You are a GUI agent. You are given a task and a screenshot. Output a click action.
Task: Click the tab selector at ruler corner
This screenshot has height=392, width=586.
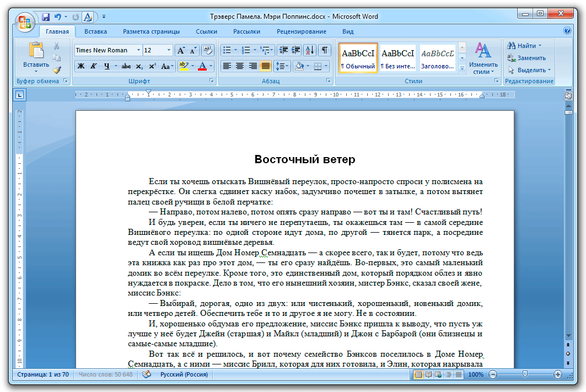tap(20, 95)
